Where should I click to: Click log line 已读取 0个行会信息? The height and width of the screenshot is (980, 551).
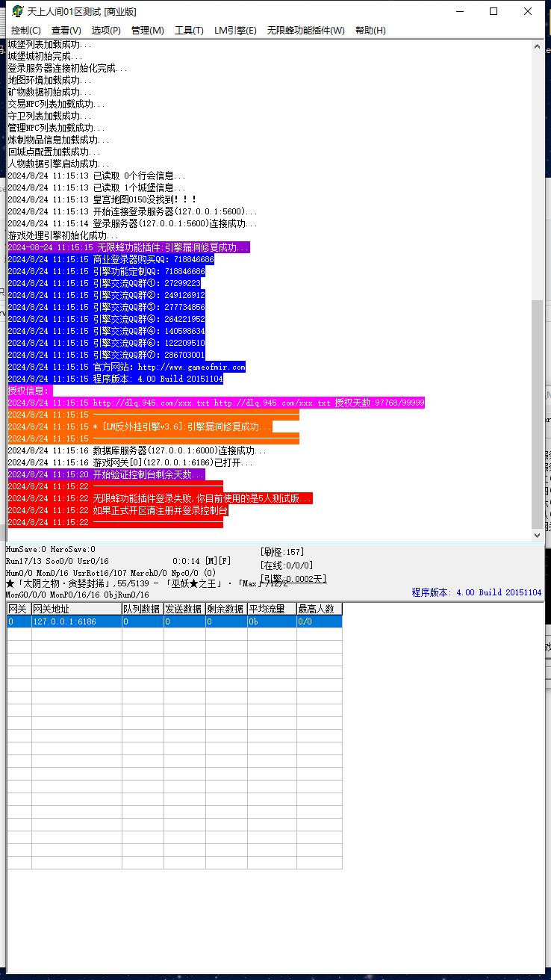(x=97, y=176)
